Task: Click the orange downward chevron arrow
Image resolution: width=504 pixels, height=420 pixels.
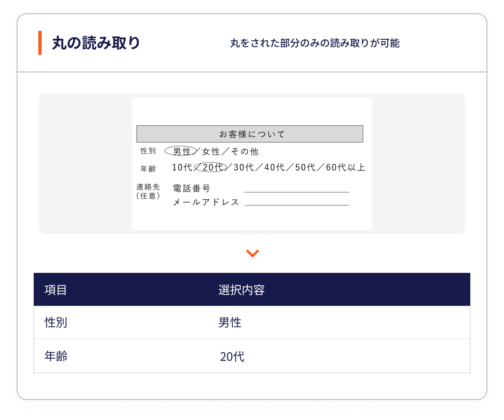Action: 252,253
